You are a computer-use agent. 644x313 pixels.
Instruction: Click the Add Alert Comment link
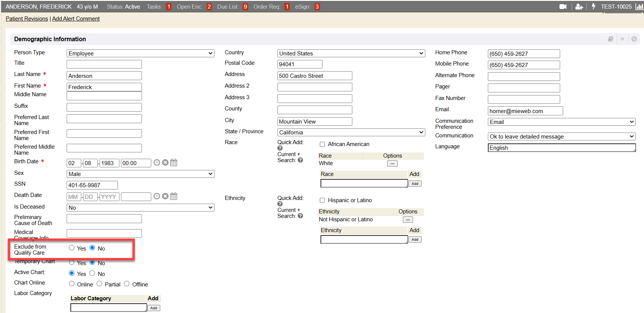[76, 19]
